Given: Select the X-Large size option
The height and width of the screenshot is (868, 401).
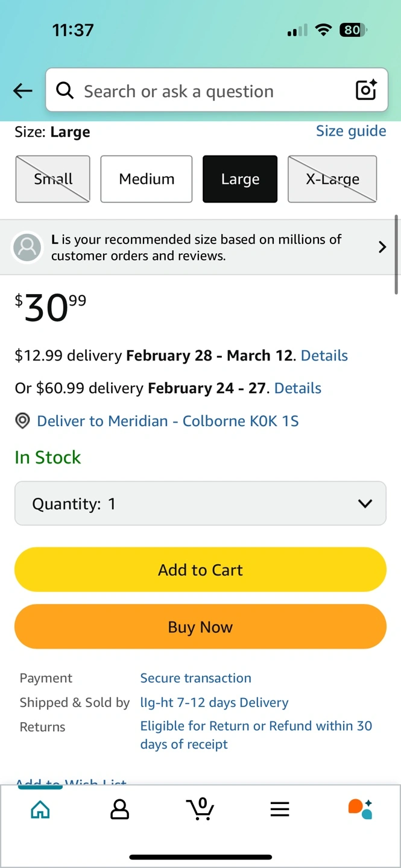Looking at the screenshot, I should [332, 179].
